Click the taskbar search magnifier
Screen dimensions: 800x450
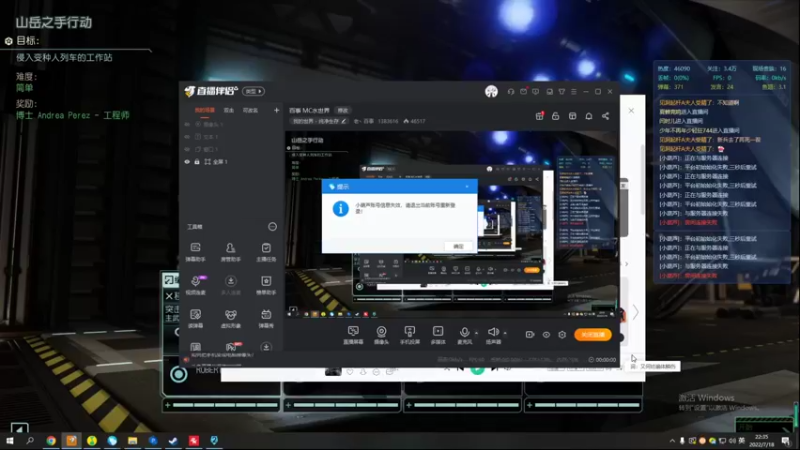coord(30,441)
